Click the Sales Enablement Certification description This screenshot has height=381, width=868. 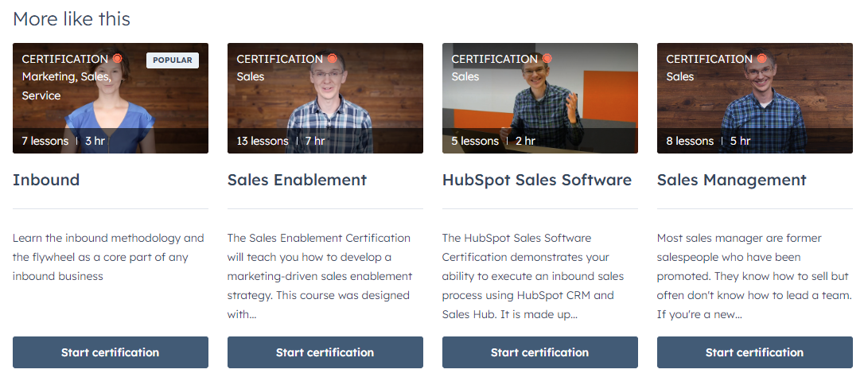point(320,276)
